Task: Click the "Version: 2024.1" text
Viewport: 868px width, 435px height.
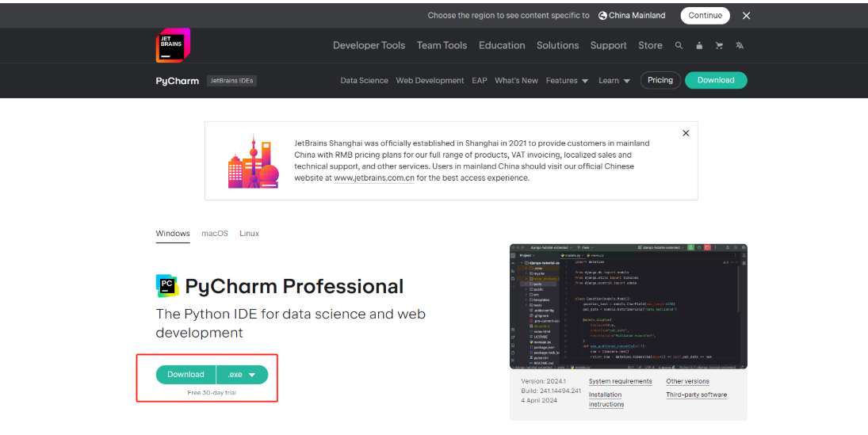Action: coord(544,381)
